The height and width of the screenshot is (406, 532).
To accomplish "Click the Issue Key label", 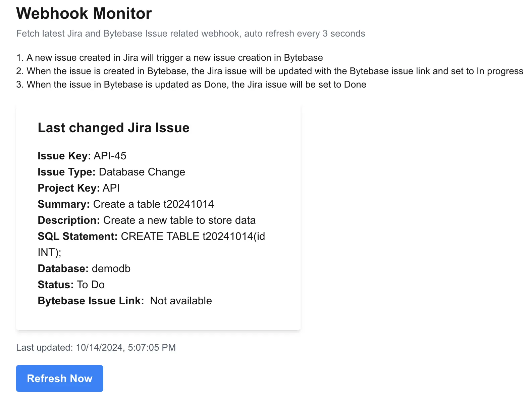I will (x=64, y=156).
